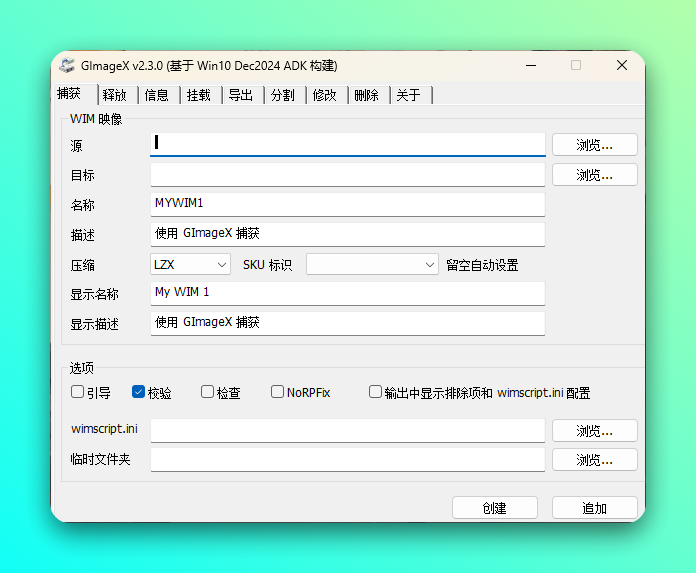Browse for the 临时文件夹
The width and height of the screenshot is (696, 573).
pyautogui.click(x=595, y=459)
